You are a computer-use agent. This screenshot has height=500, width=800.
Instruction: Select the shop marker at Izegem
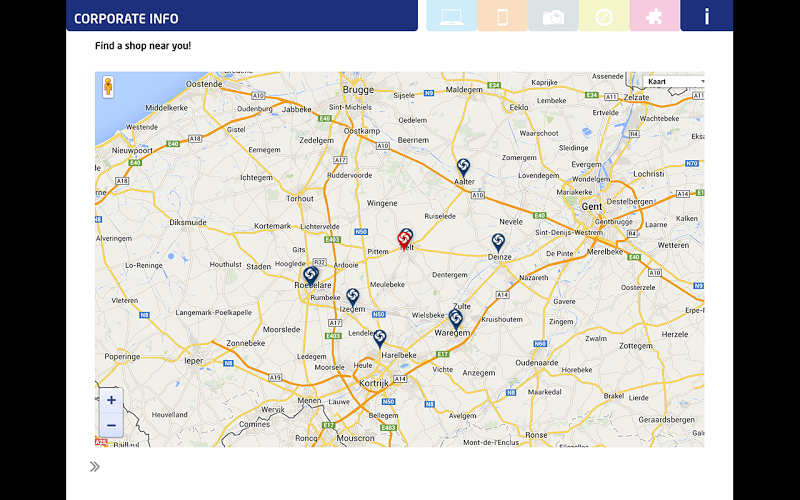tap(353, 298)
